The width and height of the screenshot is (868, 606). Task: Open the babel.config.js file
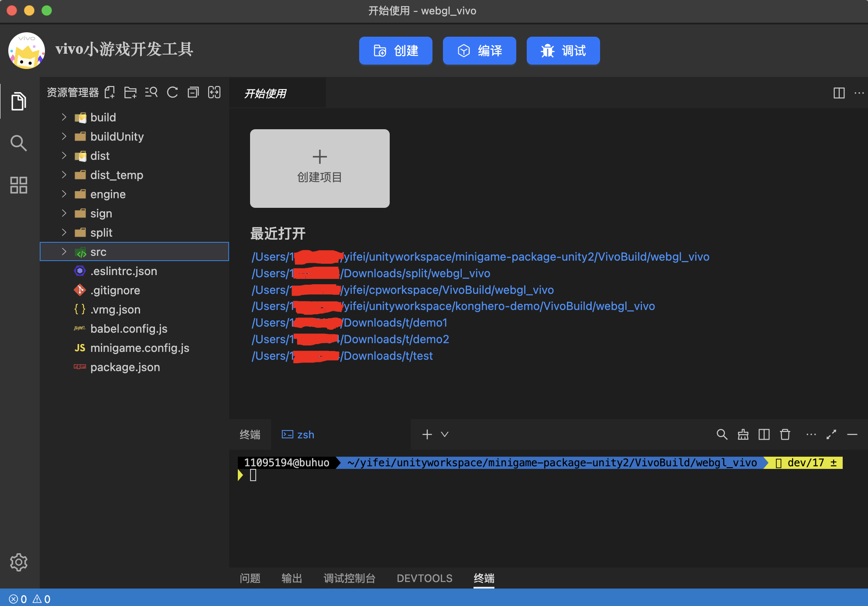click(x=134, y=328)
